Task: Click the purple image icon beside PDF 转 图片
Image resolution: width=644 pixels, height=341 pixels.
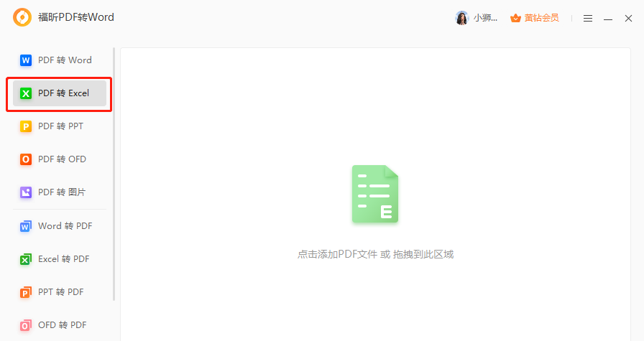Action: click(x=25, y=192)
